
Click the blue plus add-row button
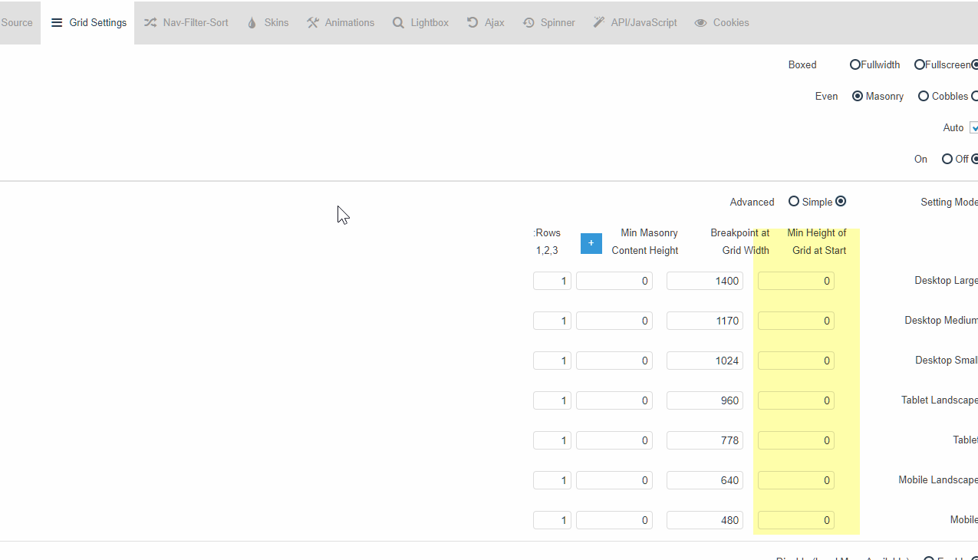click(591, 243)
